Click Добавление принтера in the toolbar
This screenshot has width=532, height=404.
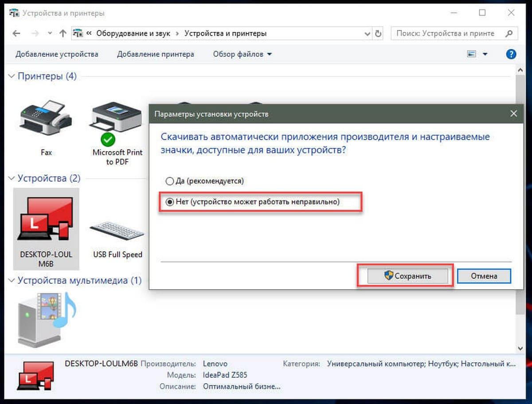pos(156,54)
